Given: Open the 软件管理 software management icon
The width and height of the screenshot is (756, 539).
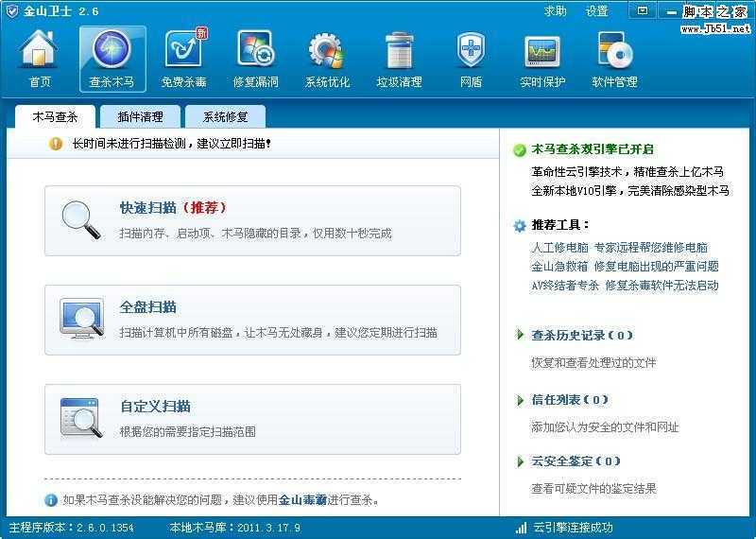Looking at the screenshot, I should click(x=614, y=59).
